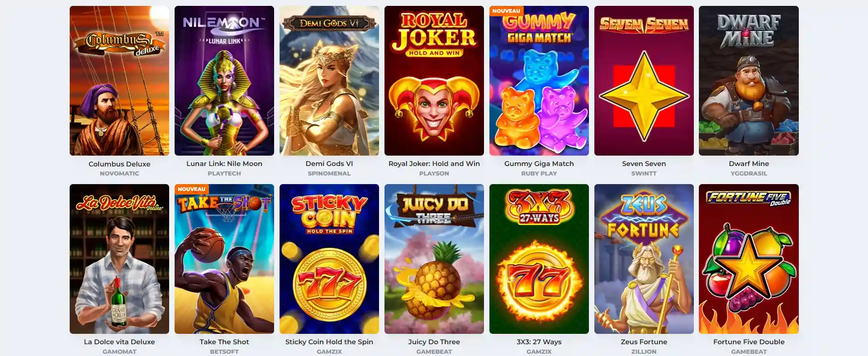868x356 pixels.
Task: Click the YGGDRASIL provider label
Action: pos(749,174)
